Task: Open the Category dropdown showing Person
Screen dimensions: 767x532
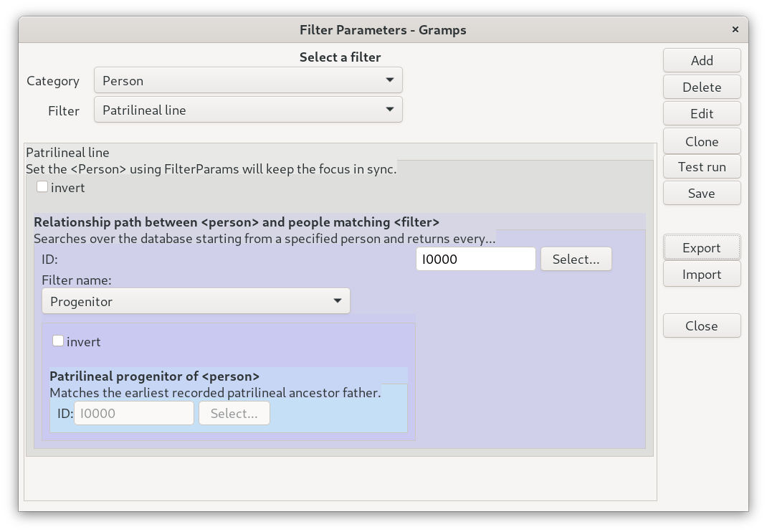Action: tap(248, 80)
